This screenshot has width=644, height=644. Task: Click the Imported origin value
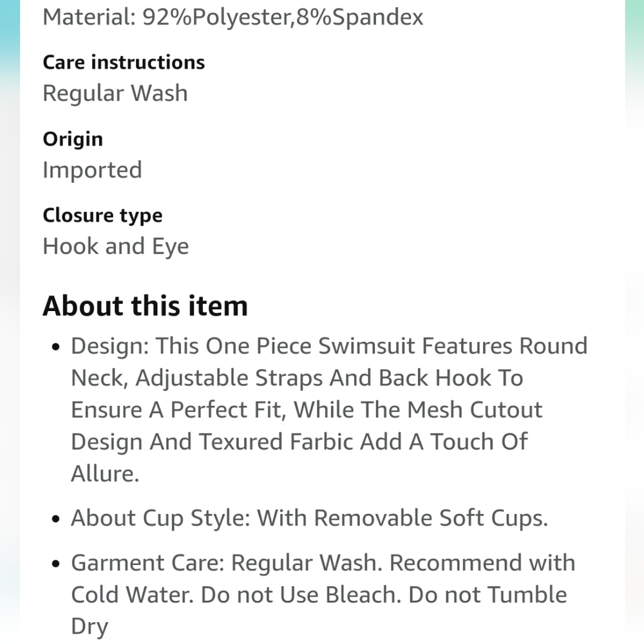[x=92, y=169]
